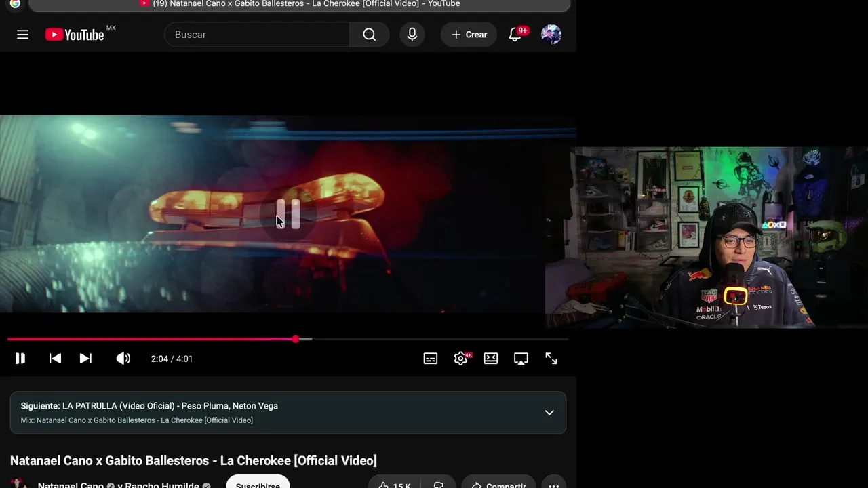Open the account avatar menu
Screen dimensions: 868x488
[x=551, y=35]
